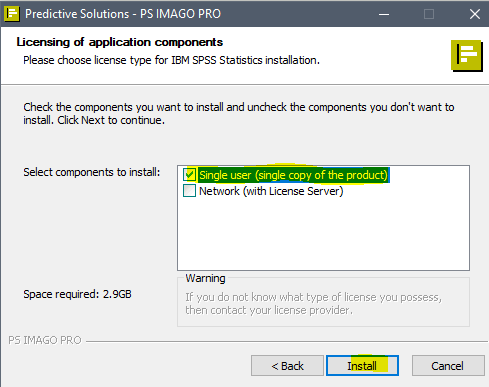The width and height of the screenshot is (489, 387).
Task: Select the Network (with License Server) label
Action: tap(271, 191)
